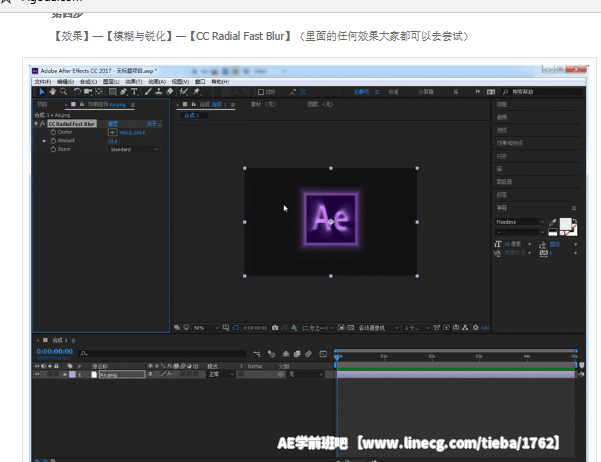Click the Ae.png layer bar in timeline
This screenshot has width=601, height=462.
point(456,375)
